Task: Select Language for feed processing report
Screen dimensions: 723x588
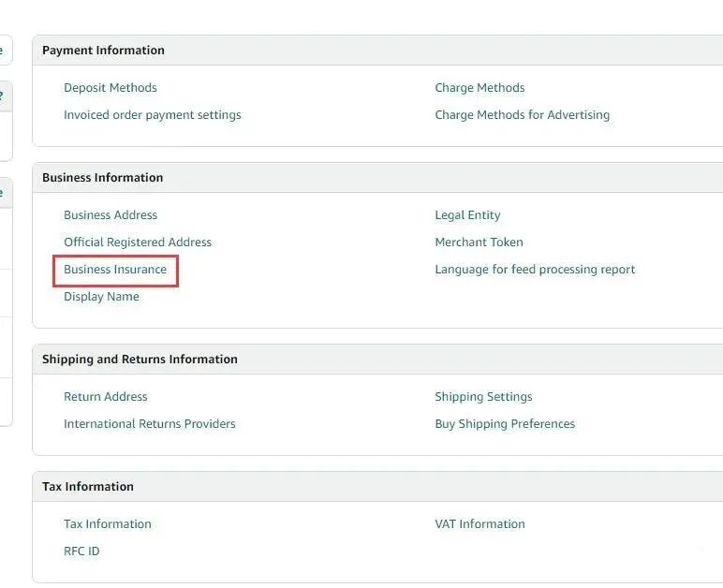Action: (x=535, y=269)
